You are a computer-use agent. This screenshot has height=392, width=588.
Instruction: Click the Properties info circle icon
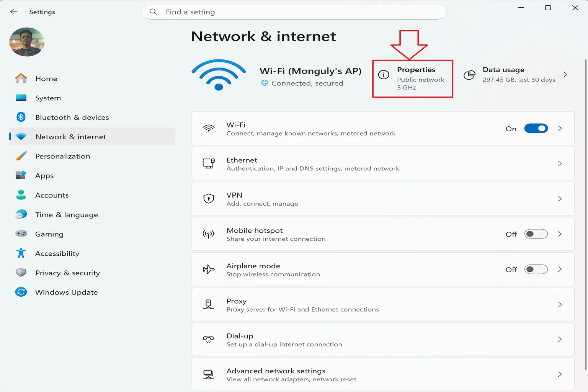[384, 75]
